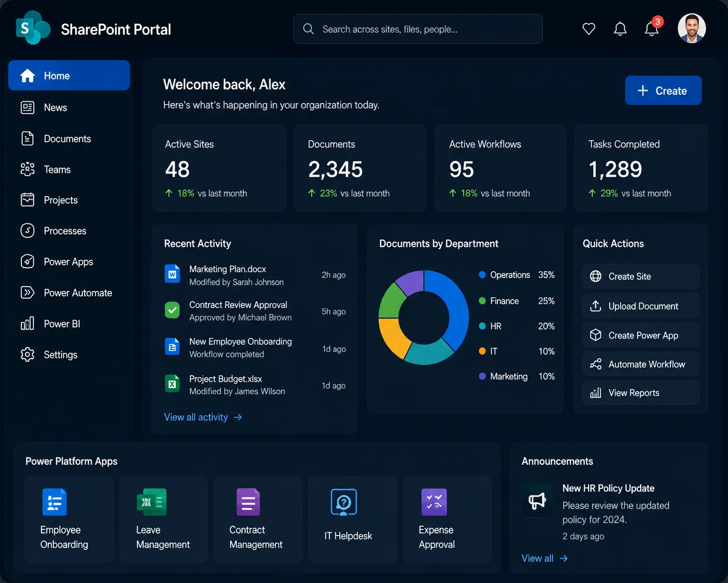Click the Contract Review Approval entry
The height and width of the screenshot is (583, 728).
pyautogui.click(x=255, y=311)
